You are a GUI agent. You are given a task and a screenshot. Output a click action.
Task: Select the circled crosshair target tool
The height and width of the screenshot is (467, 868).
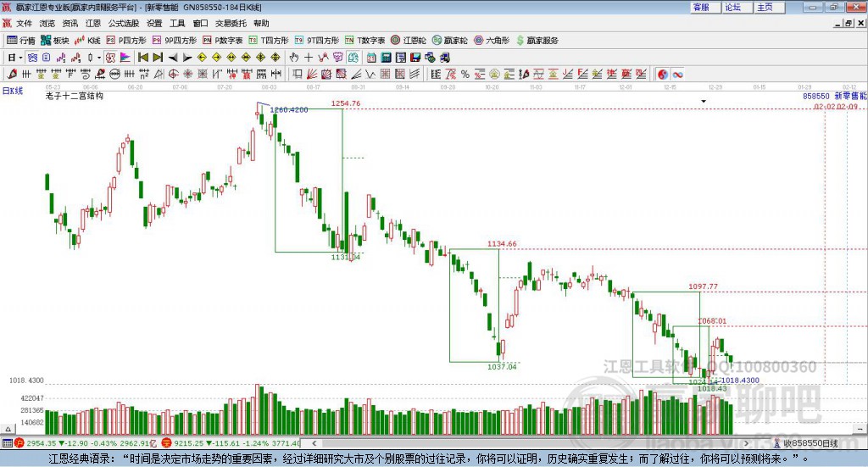click(173, 74)
